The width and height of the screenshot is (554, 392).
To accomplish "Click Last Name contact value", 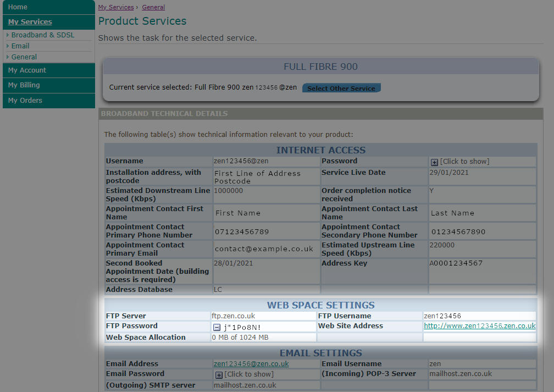I will coord(452,213).
